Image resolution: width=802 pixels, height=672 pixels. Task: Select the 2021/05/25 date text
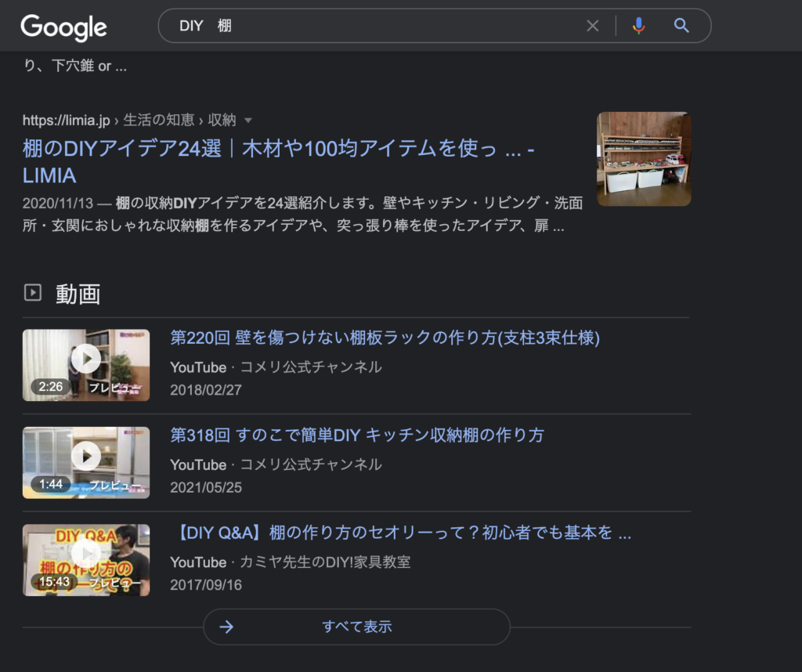(x=206, y=487)
